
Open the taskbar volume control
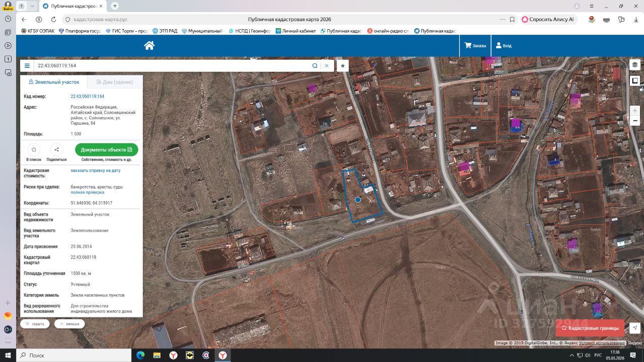[x=588, y=355]
